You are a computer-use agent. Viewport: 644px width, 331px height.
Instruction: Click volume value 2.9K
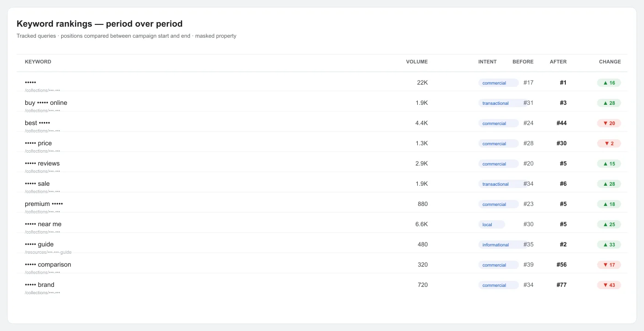pyautogui.click(x=421, y=164)
